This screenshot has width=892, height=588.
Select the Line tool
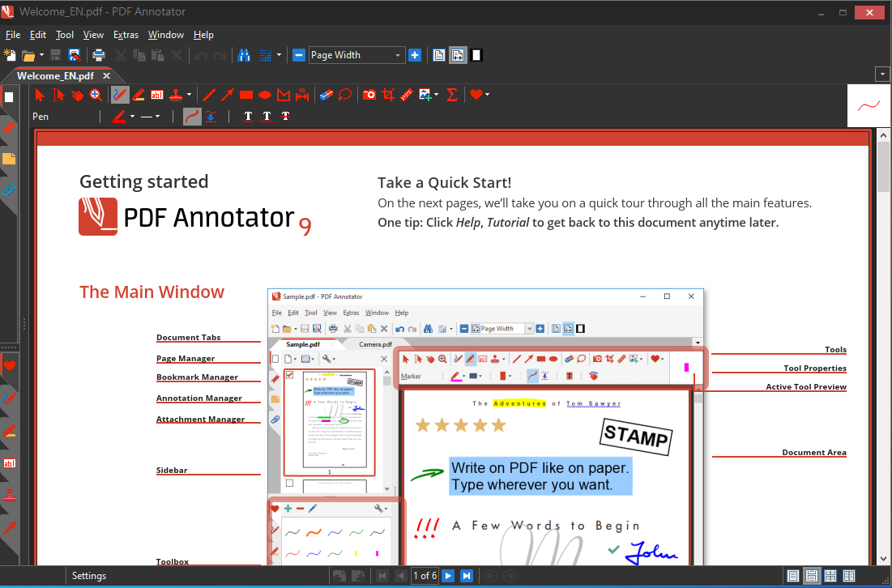(x=209, y=95)
